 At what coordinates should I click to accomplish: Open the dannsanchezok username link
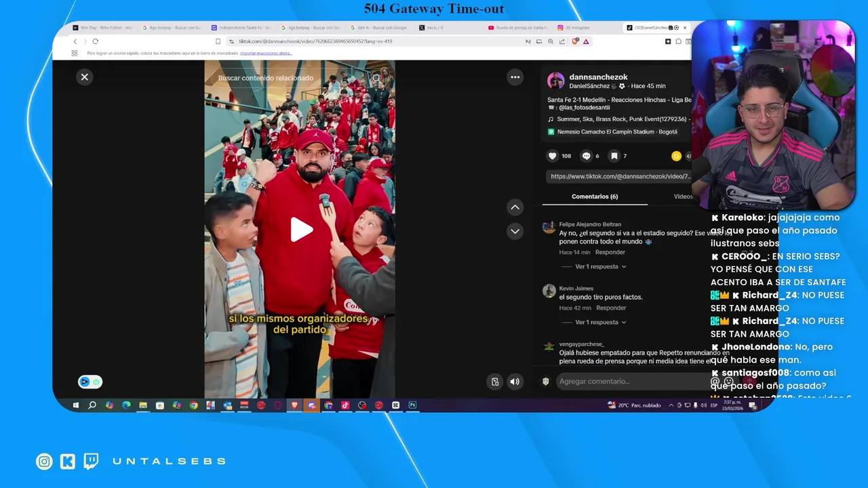tap(598, 77)
